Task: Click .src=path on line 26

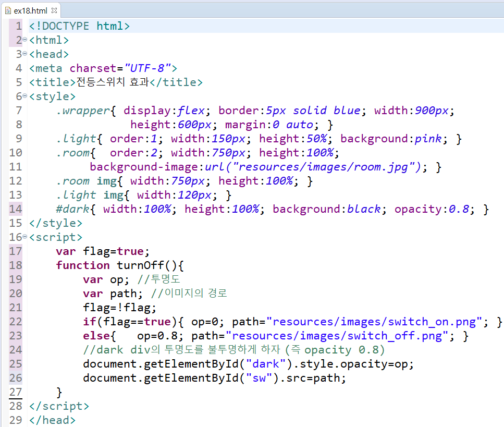Action: pos(310,378)
